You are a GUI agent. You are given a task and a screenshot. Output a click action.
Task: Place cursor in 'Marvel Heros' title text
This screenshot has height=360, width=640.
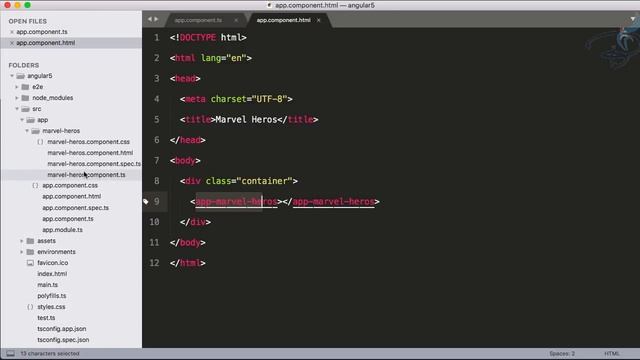[247, 120]
